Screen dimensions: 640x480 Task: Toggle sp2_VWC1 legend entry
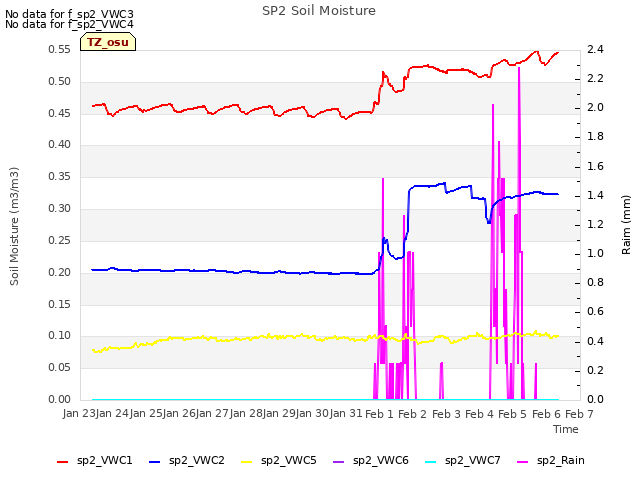point(95,461)
